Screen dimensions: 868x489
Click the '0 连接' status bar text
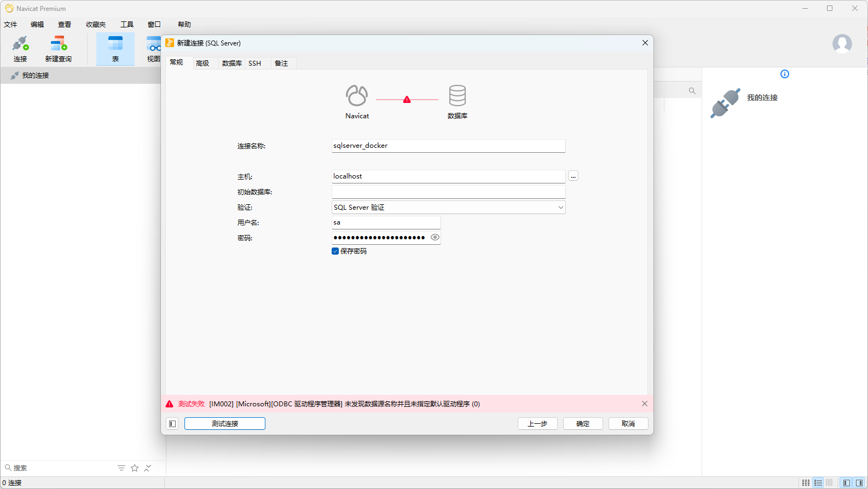tap(12, 483)
